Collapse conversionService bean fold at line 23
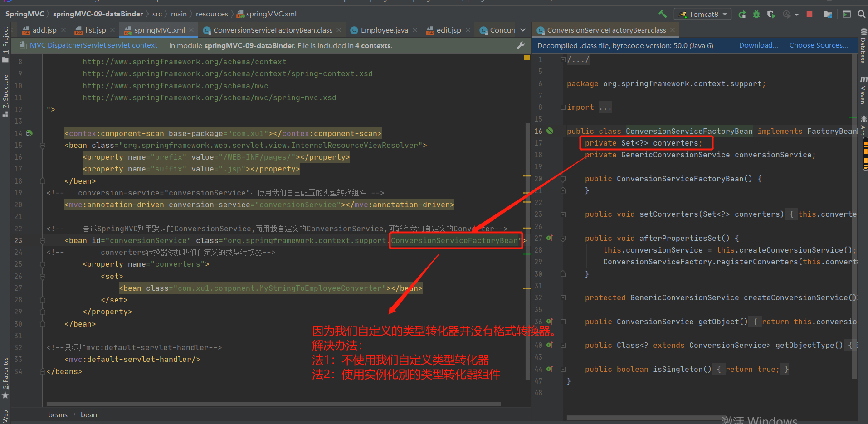The height and width of the screenshot is (424, 868). pos(42,241)
